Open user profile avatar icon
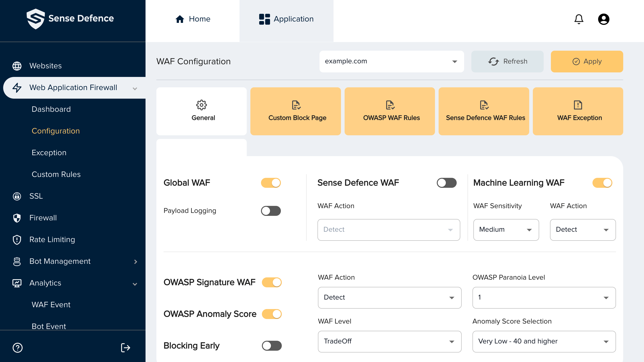The height and width of the screenshot is (362, 644). [604, 19]
